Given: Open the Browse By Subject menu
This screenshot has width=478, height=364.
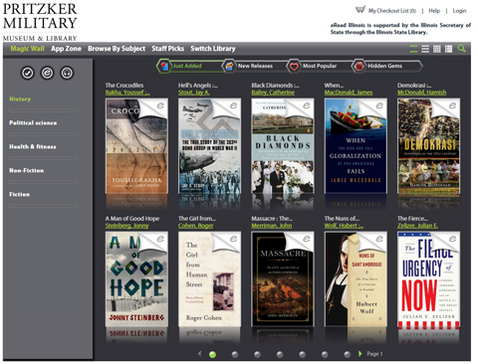Looking at the screenshot, I should [x=116, y=49].
